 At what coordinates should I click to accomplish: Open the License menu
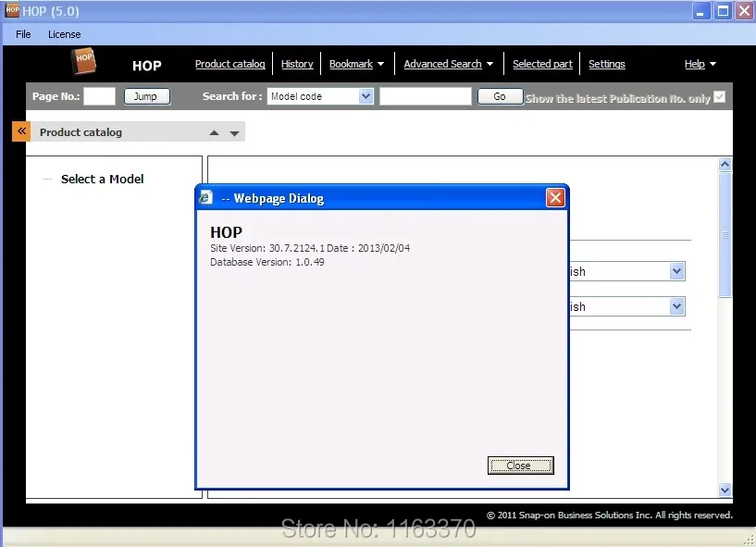point(64,34)
